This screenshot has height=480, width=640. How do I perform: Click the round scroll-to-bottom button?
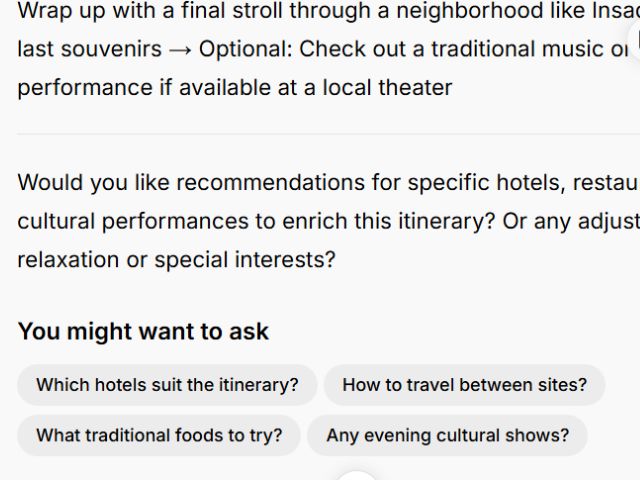[x=356, y=476]
